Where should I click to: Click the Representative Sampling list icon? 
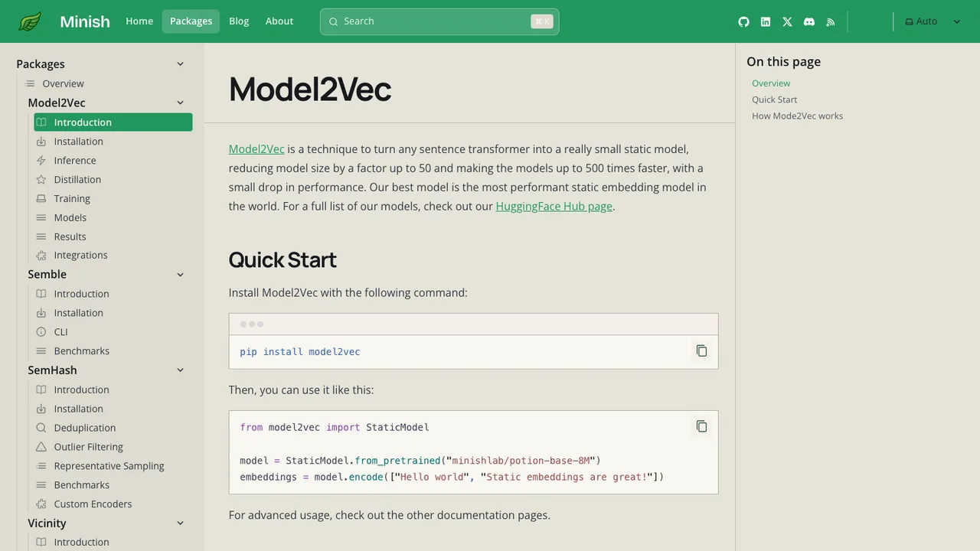point(41,466)
